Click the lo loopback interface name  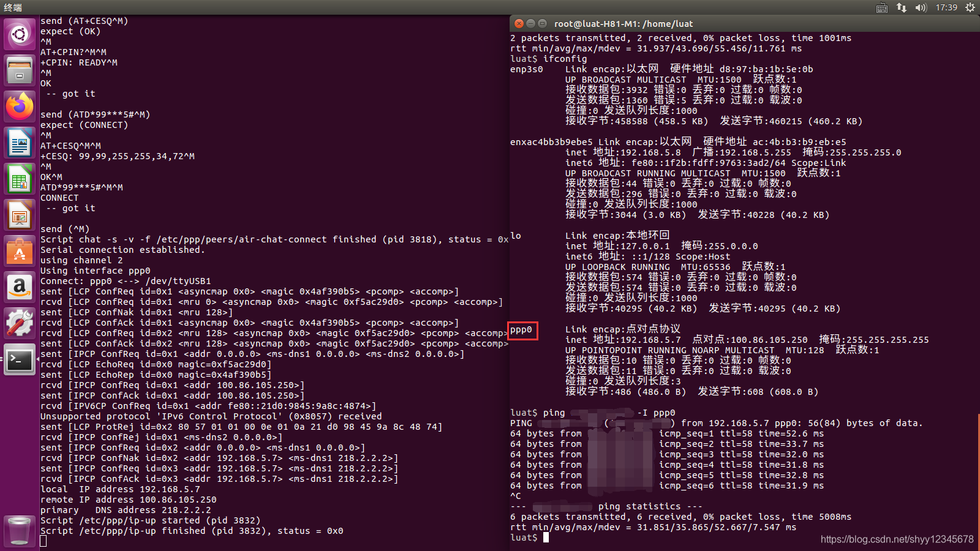(516, 236)
